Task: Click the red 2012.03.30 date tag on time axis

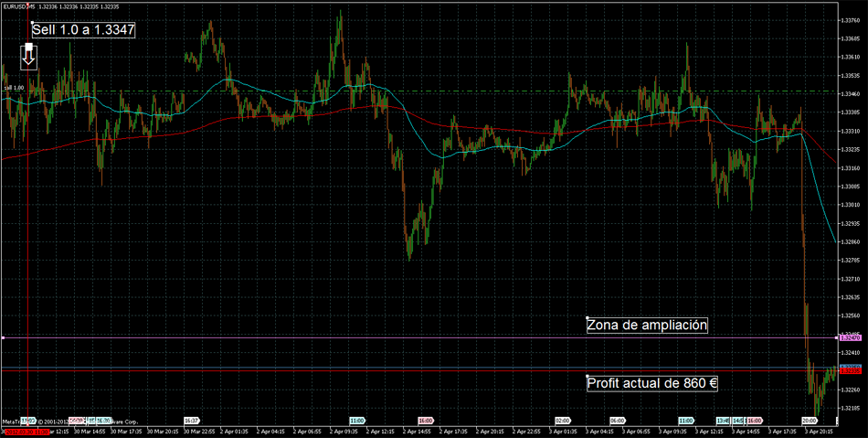Action: click(25, 430)
